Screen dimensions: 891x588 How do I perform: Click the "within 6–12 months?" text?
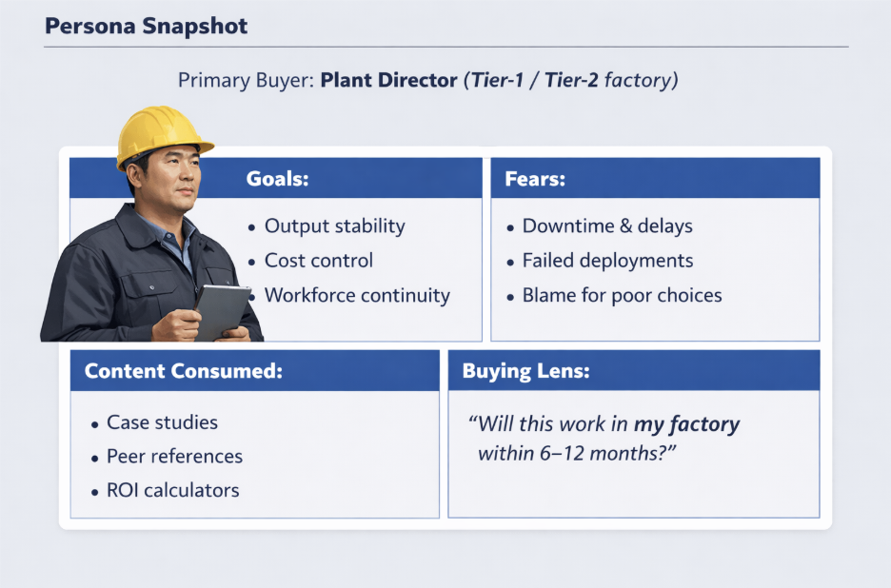(x=576, y=453)
